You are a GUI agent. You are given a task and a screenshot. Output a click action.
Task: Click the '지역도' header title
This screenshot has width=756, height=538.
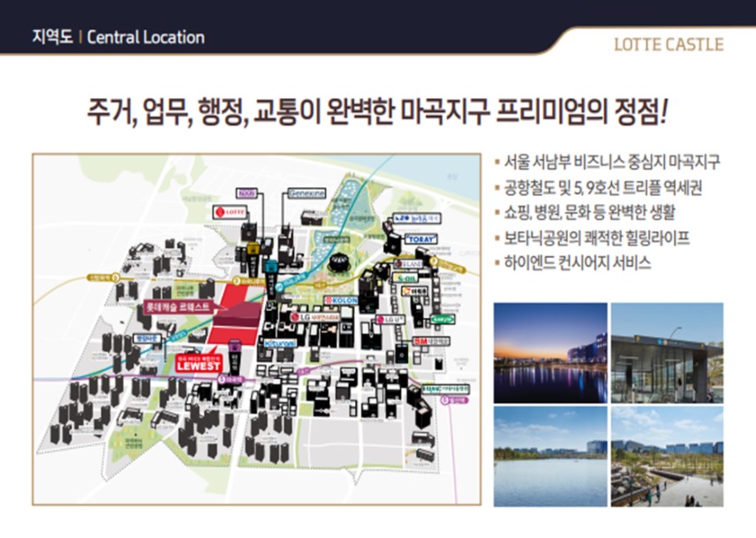point(52,37)
